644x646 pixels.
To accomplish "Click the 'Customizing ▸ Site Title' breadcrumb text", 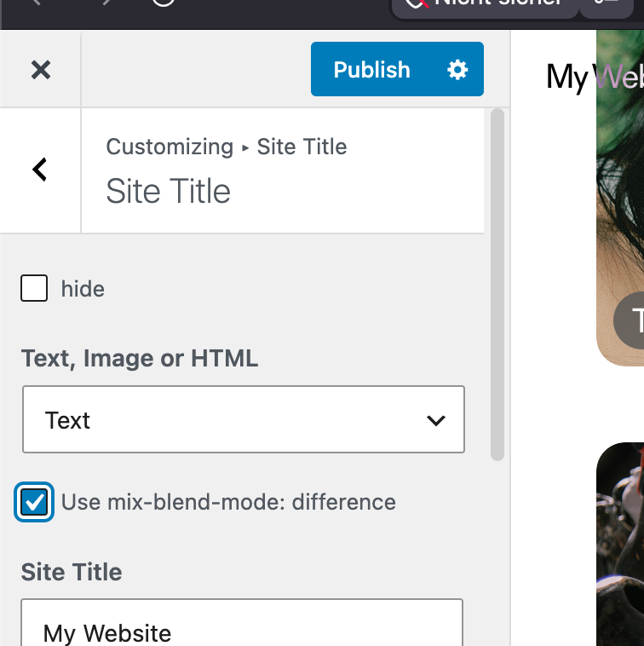I will pyautogui.click(x=227, y=147).
